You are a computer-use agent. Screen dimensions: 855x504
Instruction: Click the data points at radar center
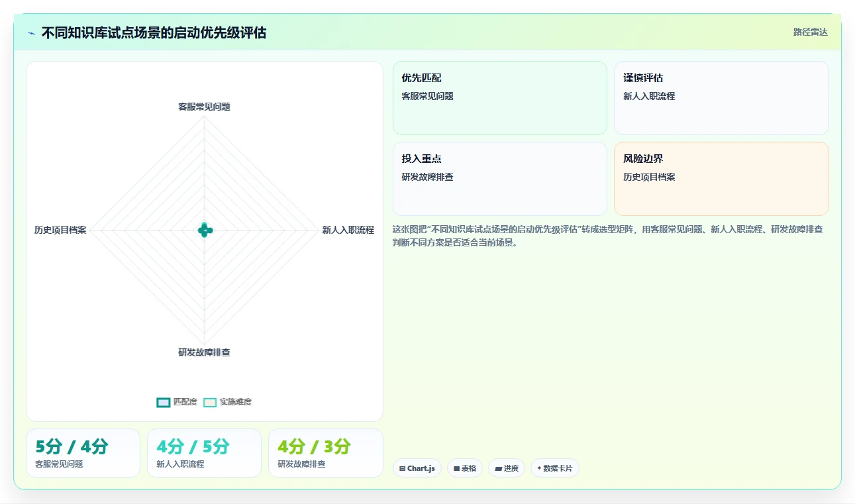tap(205, 230)
